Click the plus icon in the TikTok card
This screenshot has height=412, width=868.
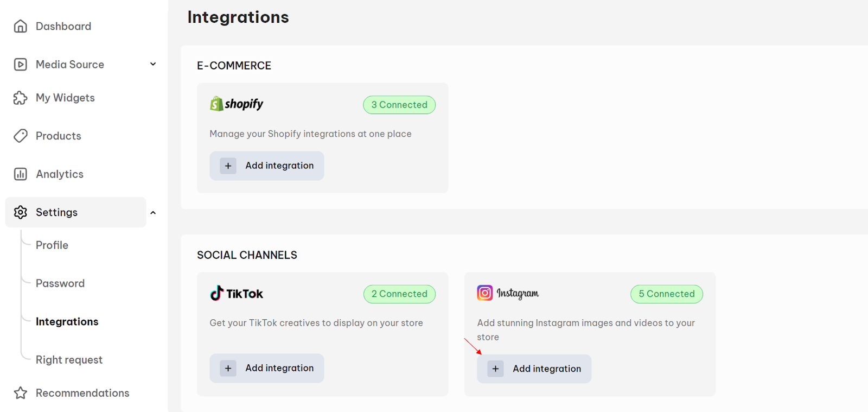tap(228, 368)
